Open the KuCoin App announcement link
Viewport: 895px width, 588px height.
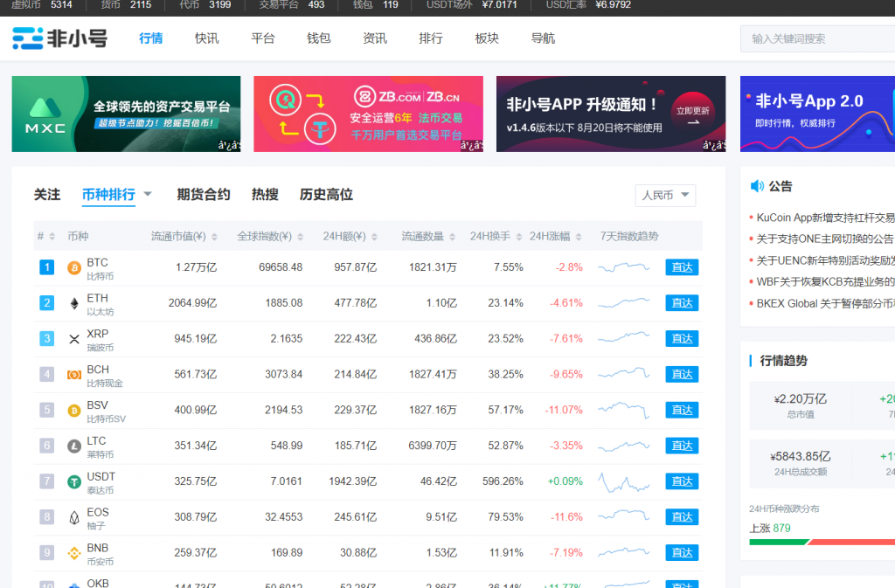(x=825, y=218)
